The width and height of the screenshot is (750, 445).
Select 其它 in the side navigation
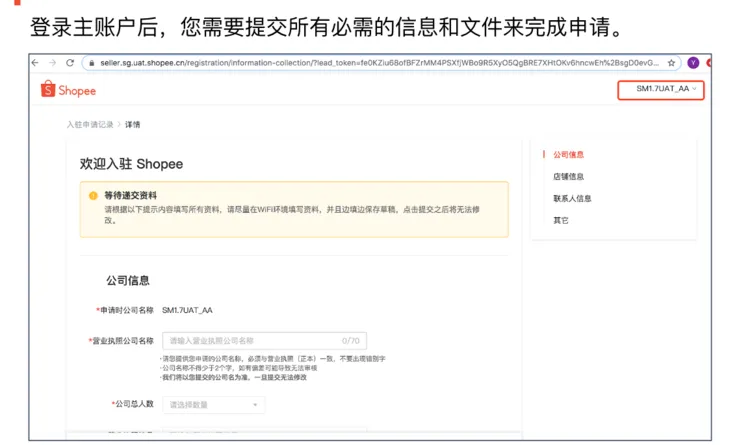[561, 221]
